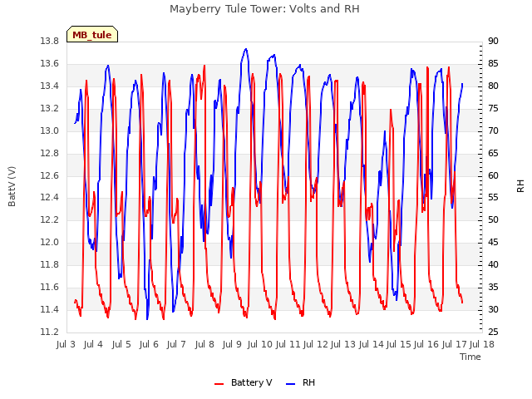The width and height of the screenshot is (532, 399).
Task: Click the Jul 11 date label
Action: pos(288,344)
